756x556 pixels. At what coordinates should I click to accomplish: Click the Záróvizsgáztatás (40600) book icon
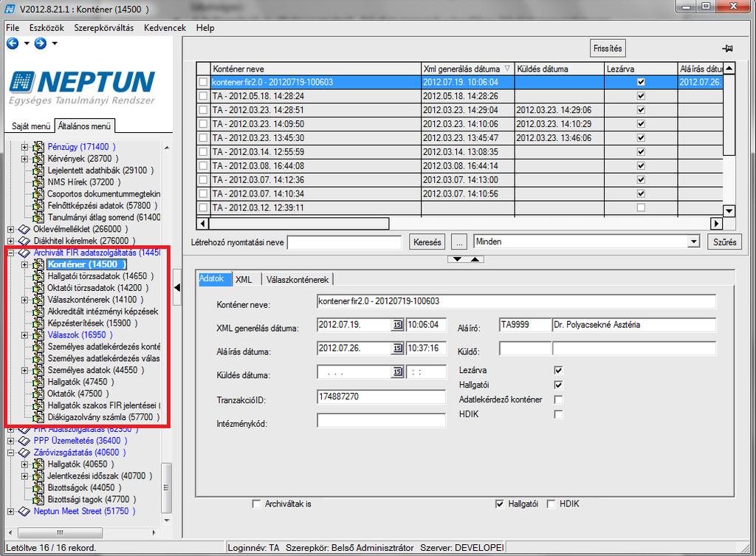click(24, 453)
